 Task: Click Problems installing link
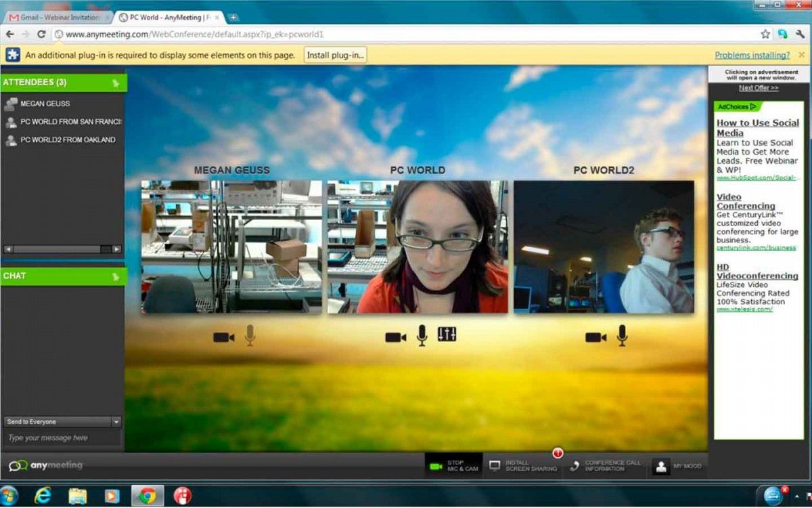(752, 56)
